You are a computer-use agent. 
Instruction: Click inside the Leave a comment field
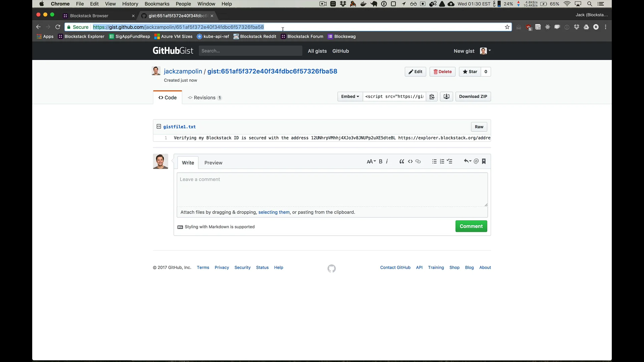point(332,189)
